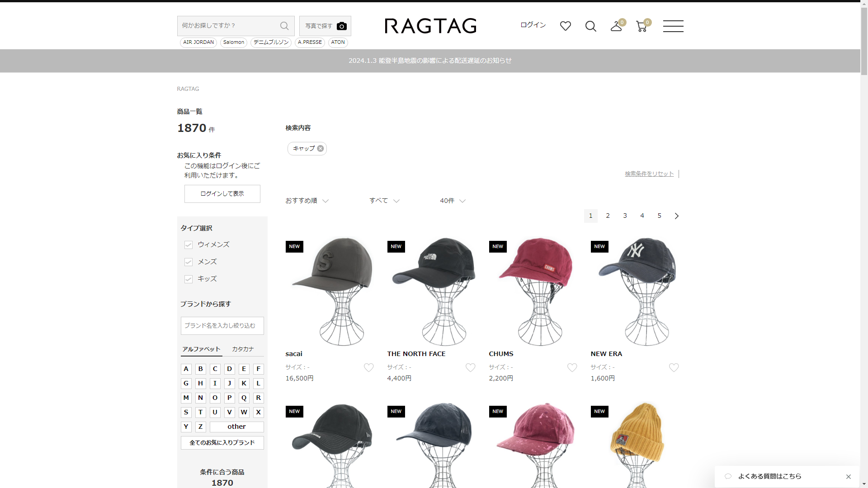This screenshot has width=868, height=488.
Task: Click the brand name filter input field
Action: coord(222,326)
